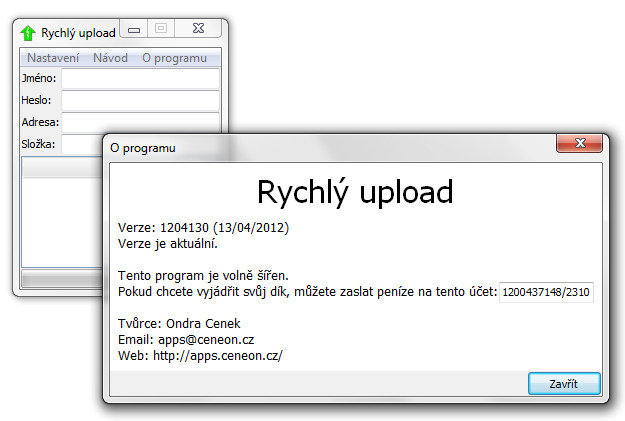Close the O programu dialog with red X
This screenshot has height=421, width=625.
580,143
